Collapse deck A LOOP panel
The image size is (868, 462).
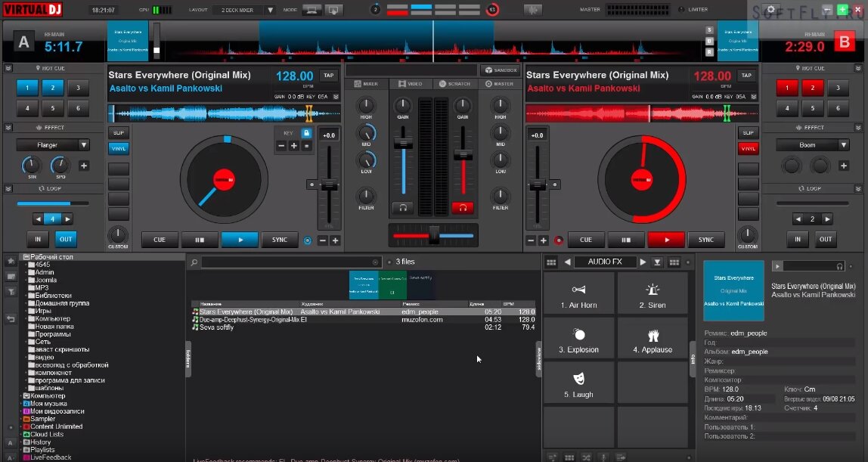click(8, 189)
